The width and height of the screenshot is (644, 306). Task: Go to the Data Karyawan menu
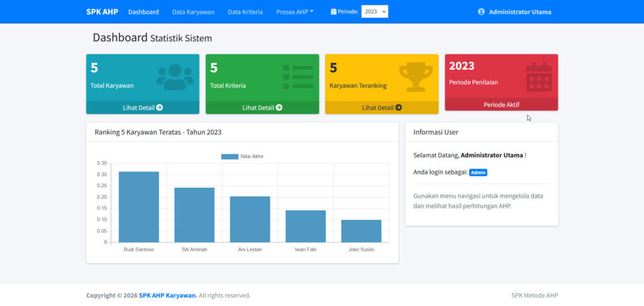click(x=193, y=12)
